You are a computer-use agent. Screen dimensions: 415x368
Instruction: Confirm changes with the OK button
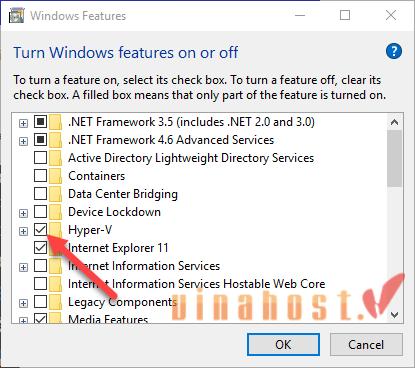pos(283,345)
